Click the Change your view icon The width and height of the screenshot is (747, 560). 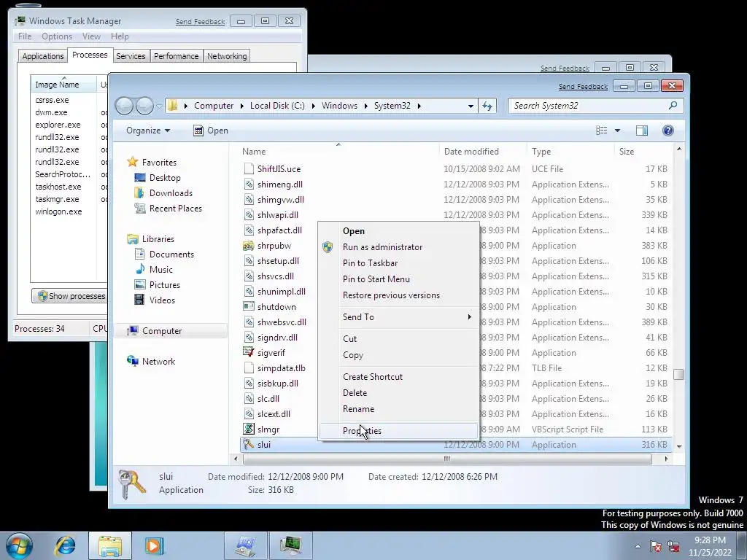(602, 131)
